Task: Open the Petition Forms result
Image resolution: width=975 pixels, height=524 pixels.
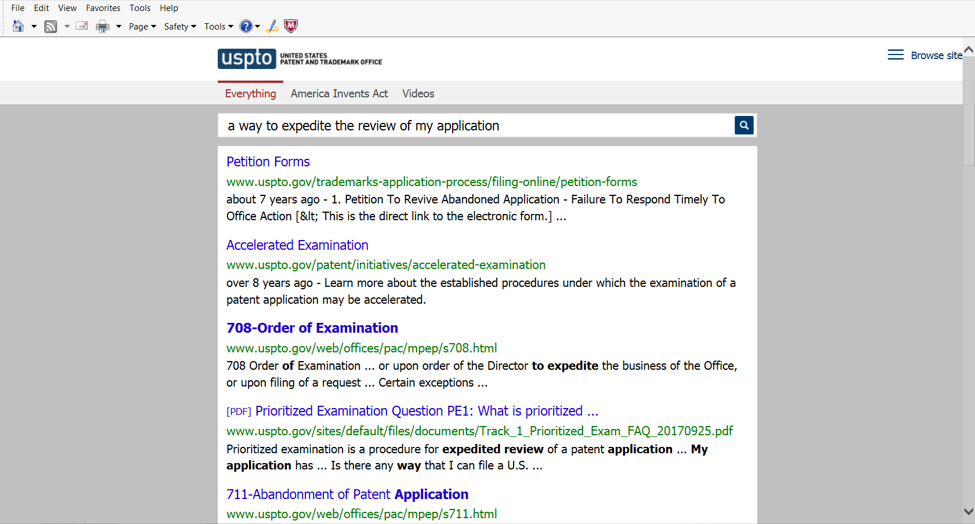Action: pos(268,162)
